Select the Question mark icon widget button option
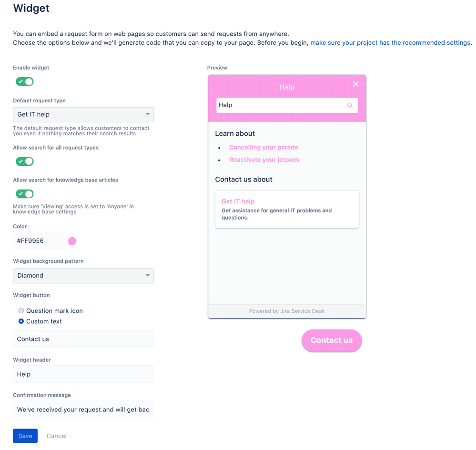 pyautogui.click(x=20, y=310)
